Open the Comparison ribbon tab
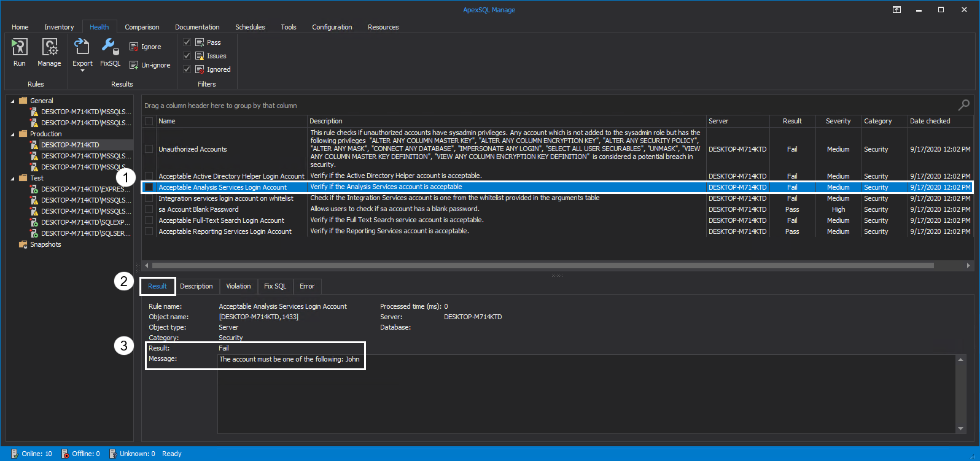The width and height of the screenshot is (980, 461). click(142, 27)
